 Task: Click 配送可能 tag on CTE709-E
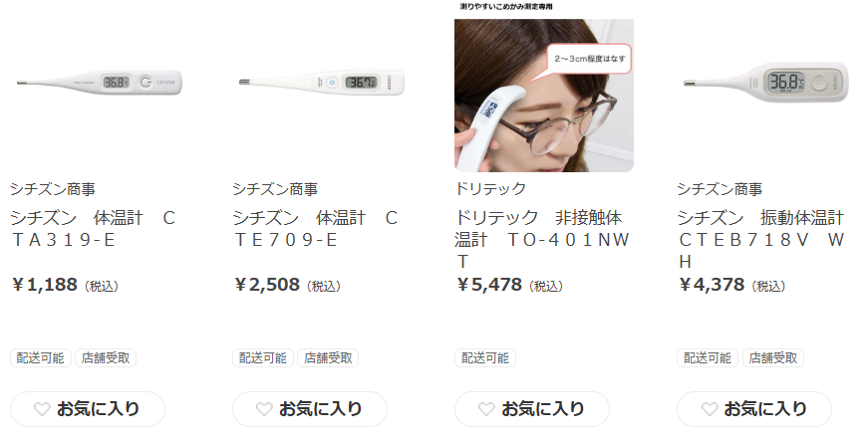[263, 357]
